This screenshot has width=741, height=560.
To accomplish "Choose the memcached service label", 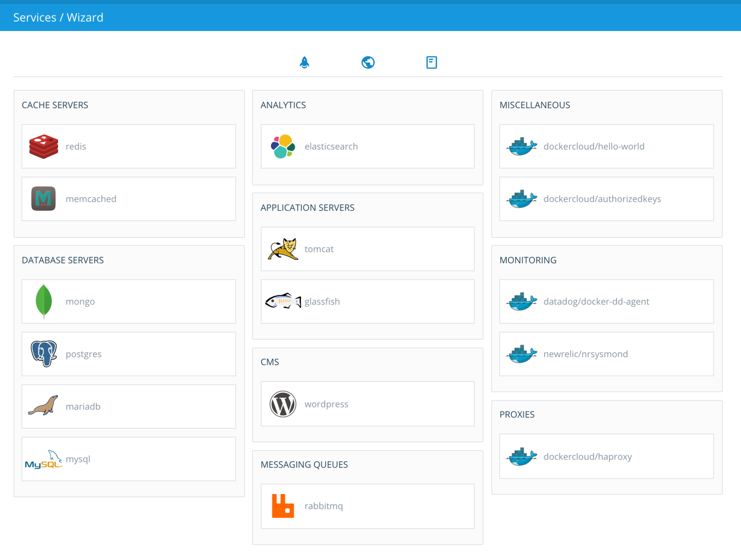I will point(91,199).
